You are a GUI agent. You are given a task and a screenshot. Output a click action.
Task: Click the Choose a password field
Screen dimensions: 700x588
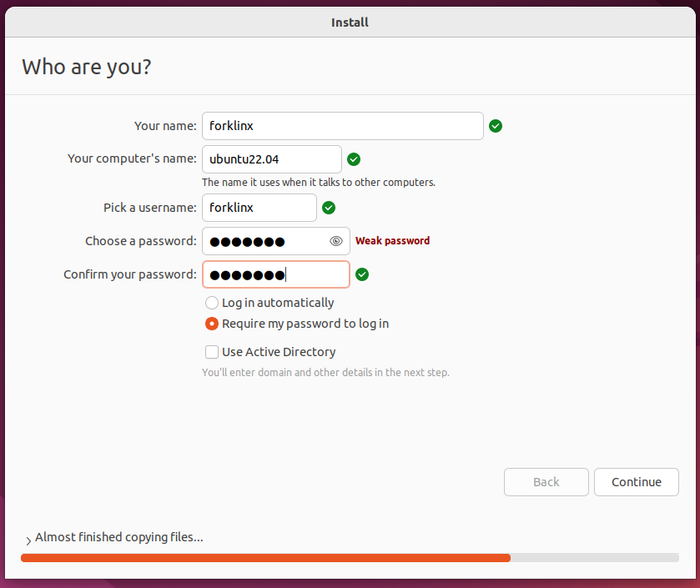(276, 241)
